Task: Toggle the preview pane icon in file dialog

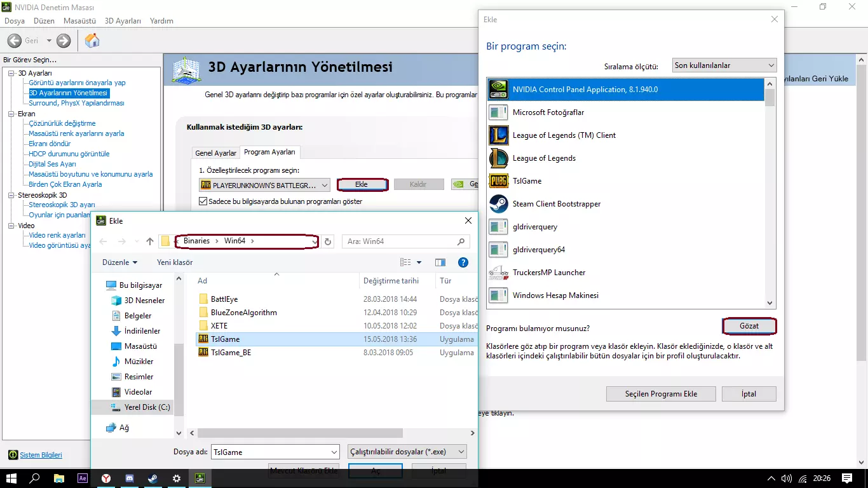Action: coord(440,262)
